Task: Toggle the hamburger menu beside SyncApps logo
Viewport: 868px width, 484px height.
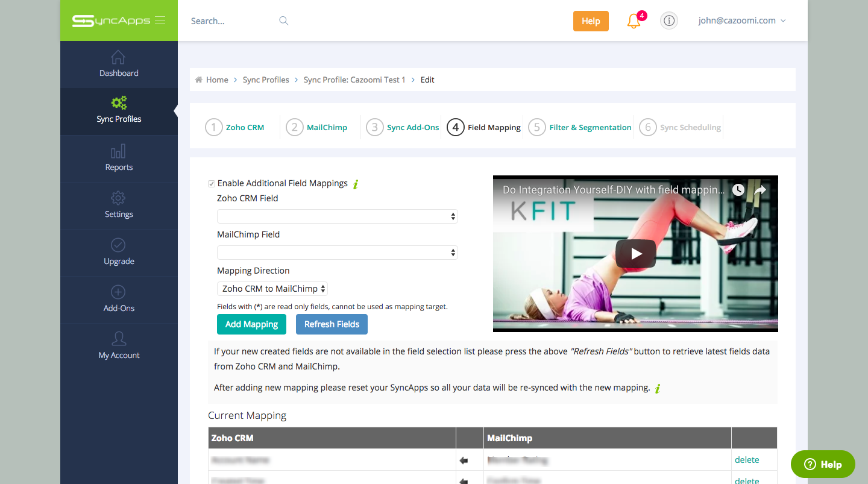Action: click(x=160, y=20)
